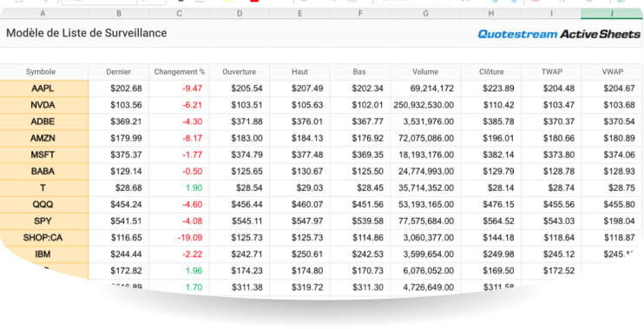Image resolution: width=644 pixels, height=329 pixels.
Task: Click the MSFT Dernier cell $375.37
Action: (119, 155)
